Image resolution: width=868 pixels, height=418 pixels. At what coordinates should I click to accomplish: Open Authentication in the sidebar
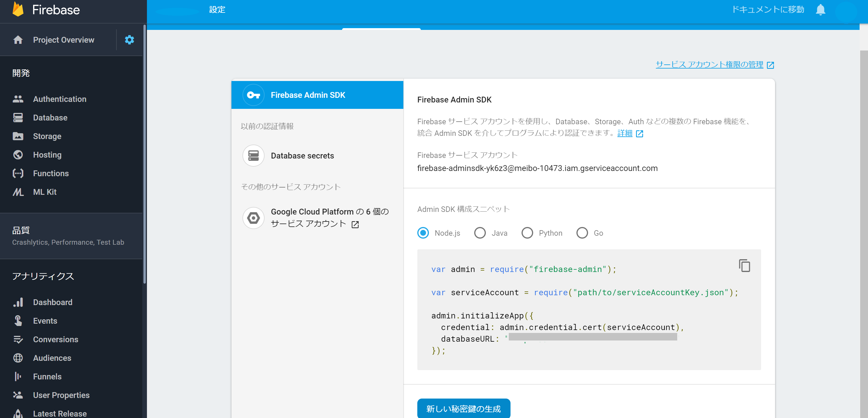coord(60,99)
